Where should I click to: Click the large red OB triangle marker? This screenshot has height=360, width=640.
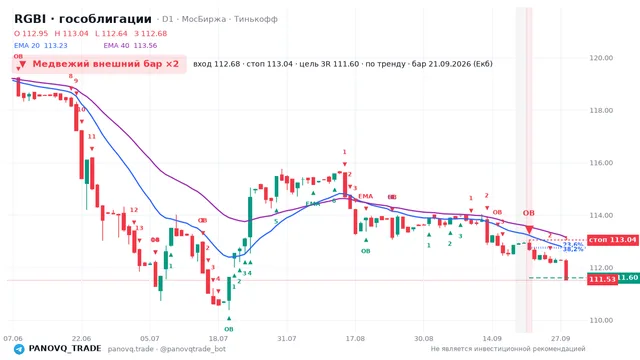pos(529,229)
